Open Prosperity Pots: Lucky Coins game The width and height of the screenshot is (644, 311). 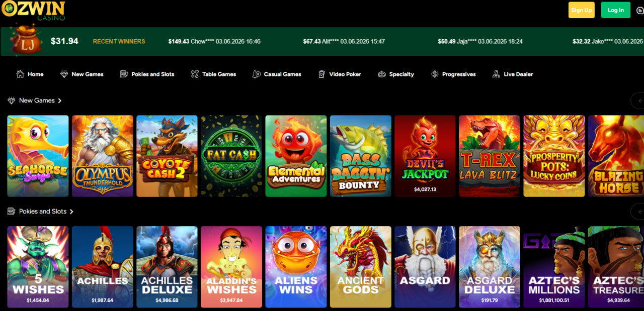[x=554, y=156]
